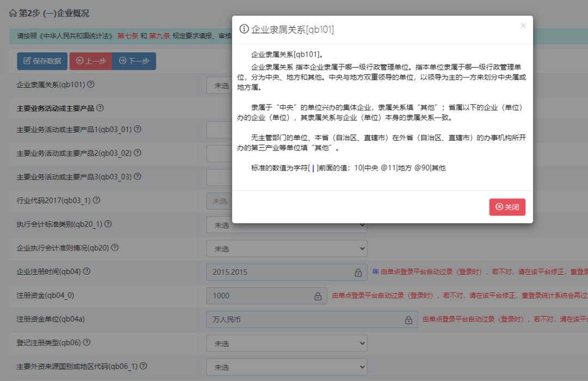Go back with 上一步 button
Image resolution: width=588 pixels, height=381 pixels.
pos(91,61)
